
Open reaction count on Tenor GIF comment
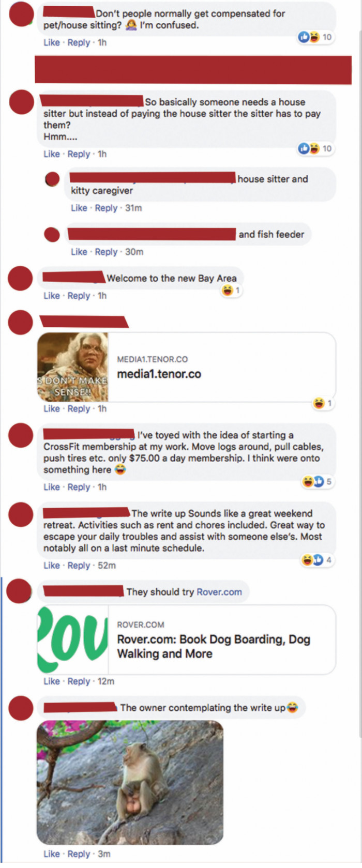click(323, 403)
